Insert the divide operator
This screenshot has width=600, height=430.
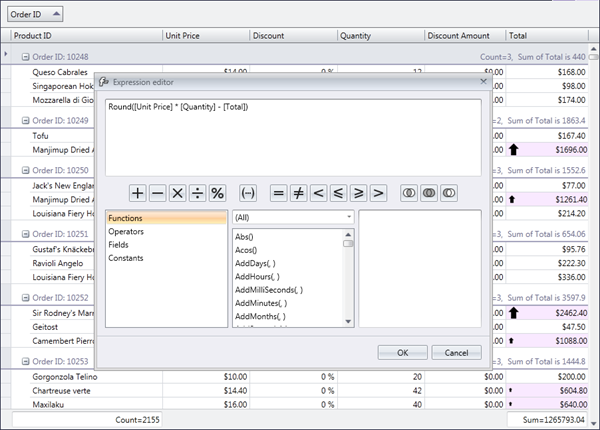pos(197,193)
